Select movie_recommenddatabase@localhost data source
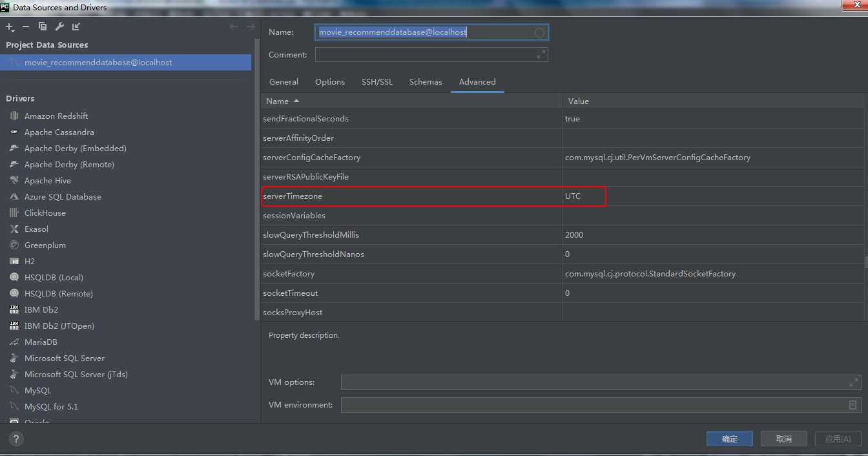This screenshot has height=456, width=868. click(125, 63)
